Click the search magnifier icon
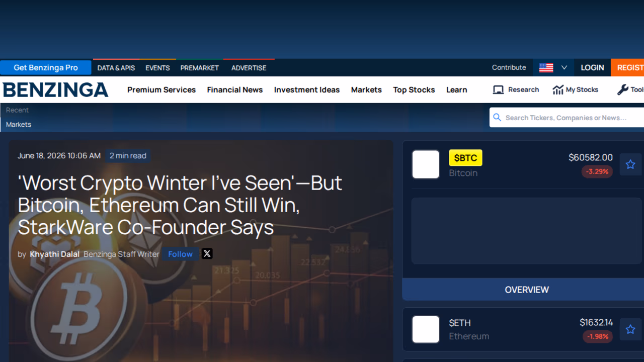This screenshot has height=362, width=644. point(497,117)
